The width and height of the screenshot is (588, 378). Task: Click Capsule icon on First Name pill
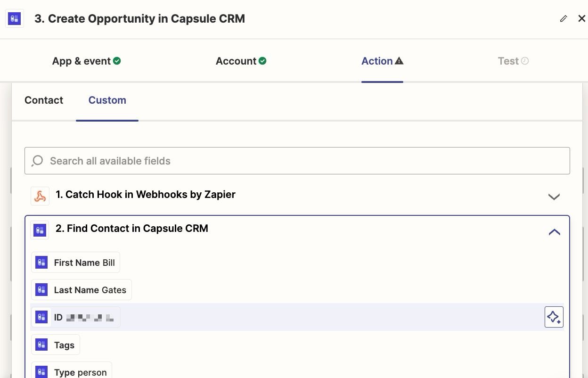[x=41, y=263]
